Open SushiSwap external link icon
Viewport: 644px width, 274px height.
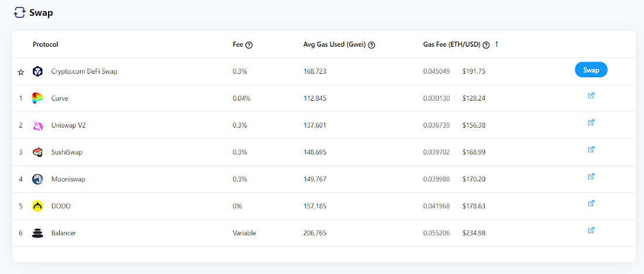[591, 149]
